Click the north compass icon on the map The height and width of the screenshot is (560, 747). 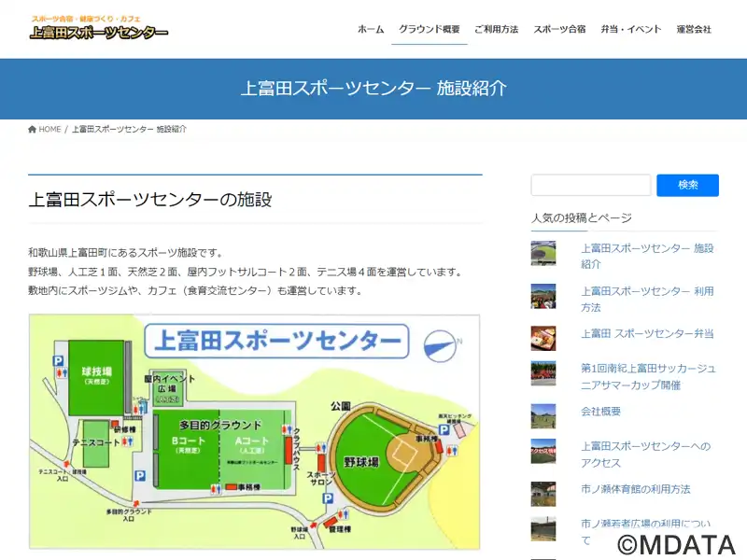441,345
